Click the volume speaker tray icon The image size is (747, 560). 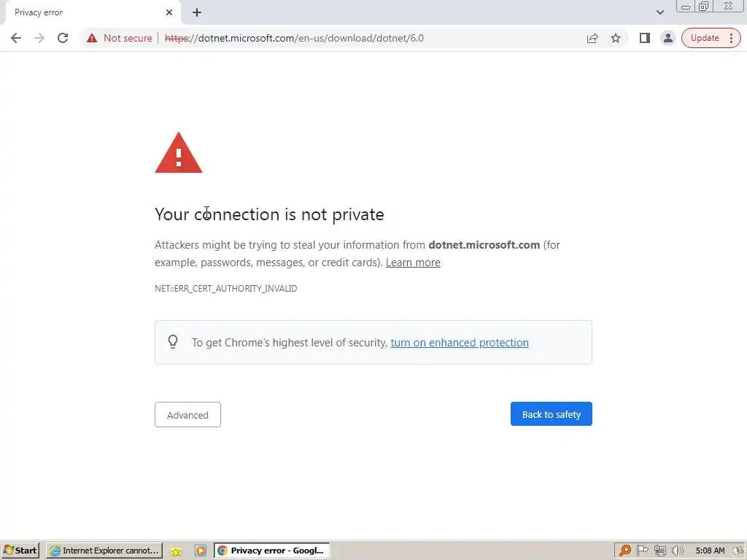tap(678, 551)
